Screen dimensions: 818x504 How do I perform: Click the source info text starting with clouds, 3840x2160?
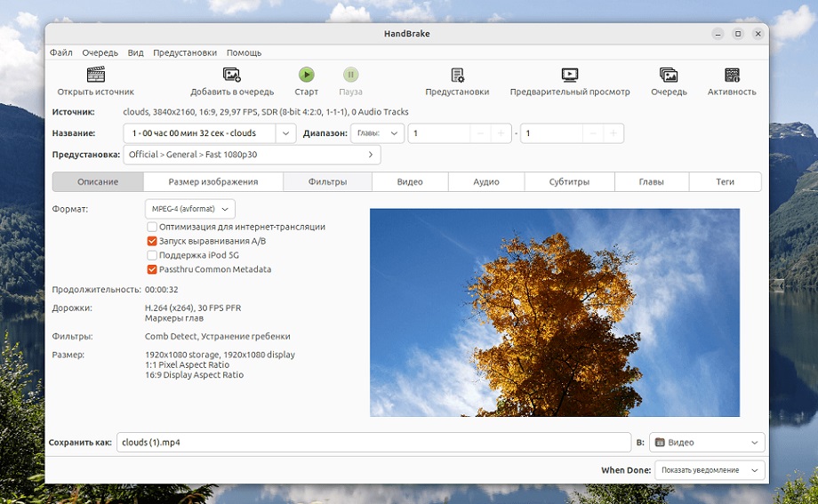(x=266, y=112)
